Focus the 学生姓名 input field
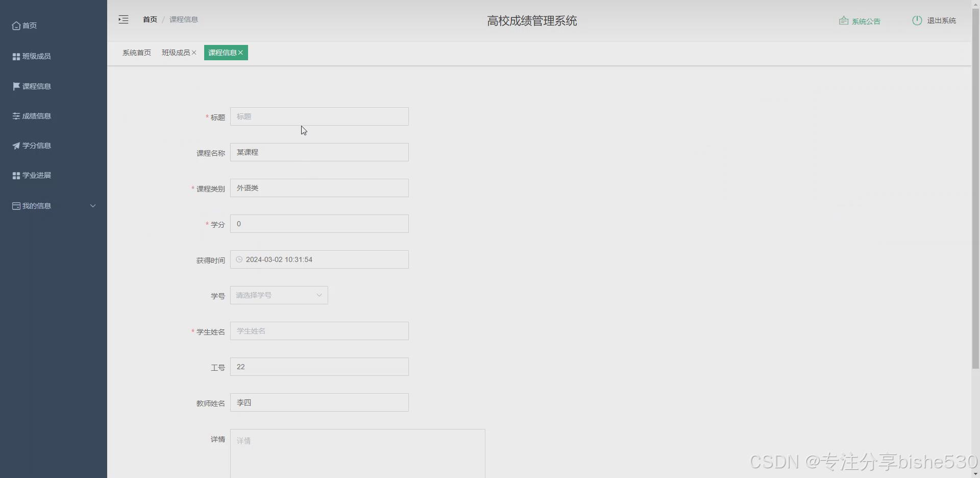 (320, 331)
